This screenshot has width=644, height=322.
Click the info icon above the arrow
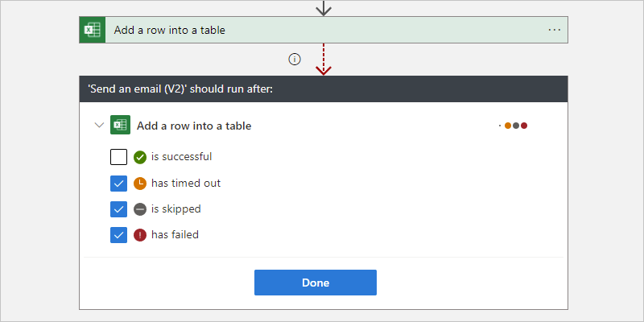[295, 59]
